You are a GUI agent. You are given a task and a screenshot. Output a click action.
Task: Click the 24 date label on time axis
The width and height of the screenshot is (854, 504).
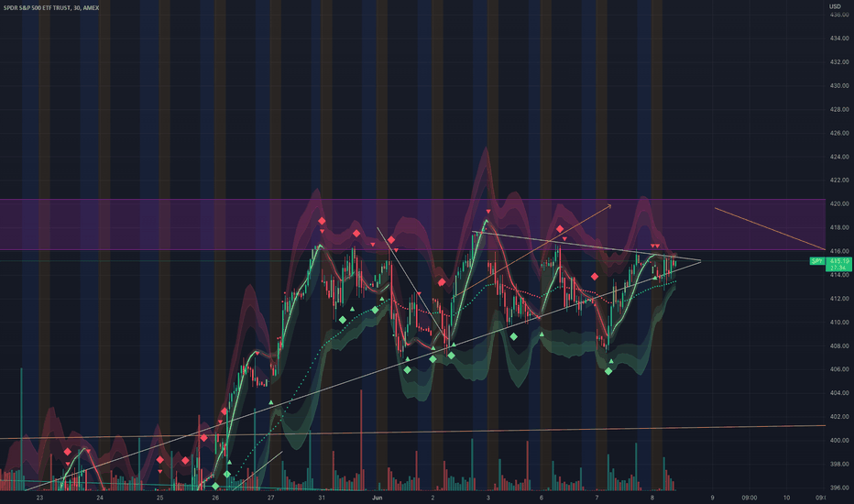pyautogui.click(x=100, y=498)
